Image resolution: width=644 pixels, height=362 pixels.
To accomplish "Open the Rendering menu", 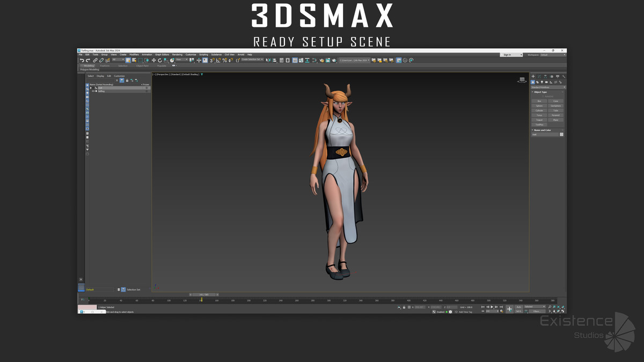I will [x=177, y=55].
